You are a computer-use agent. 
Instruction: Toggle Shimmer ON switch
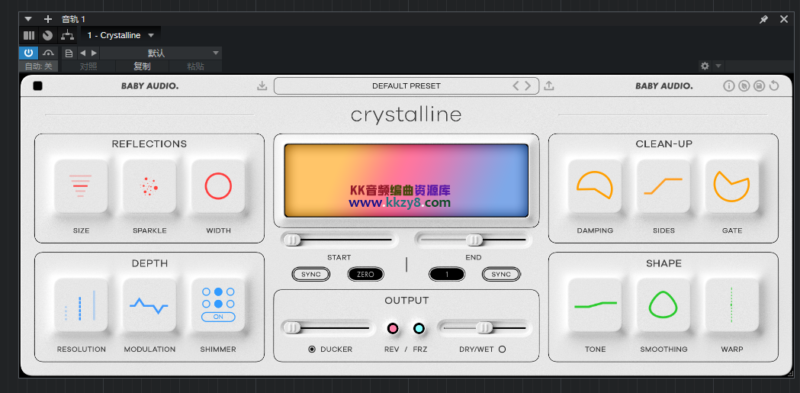point(218,317)
